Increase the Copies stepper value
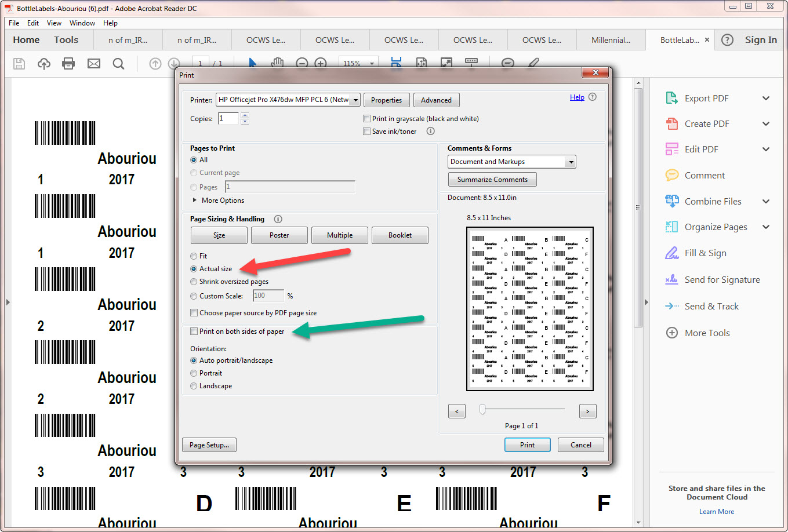 click(x=245, y=115)
